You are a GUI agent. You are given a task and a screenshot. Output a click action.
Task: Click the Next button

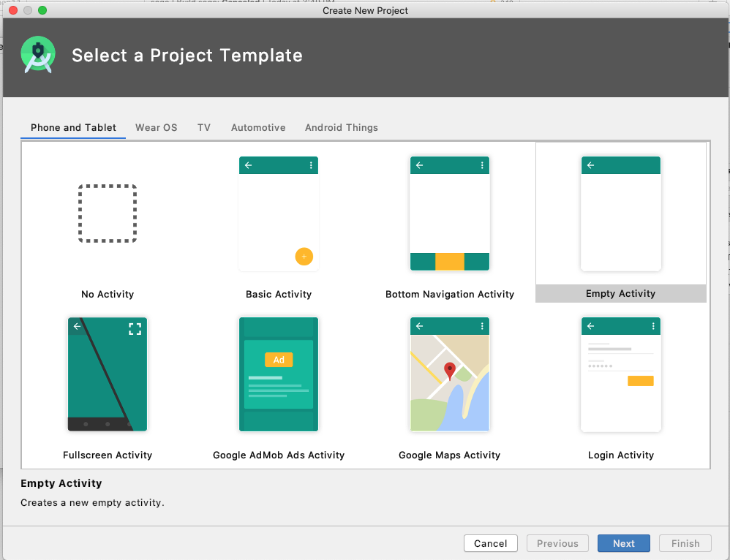(623, 543)
